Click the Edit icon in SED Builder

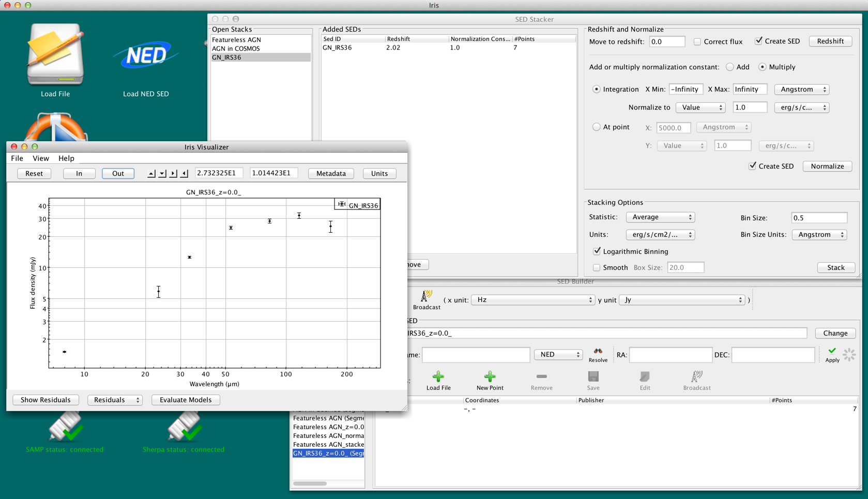coord(645,376)
